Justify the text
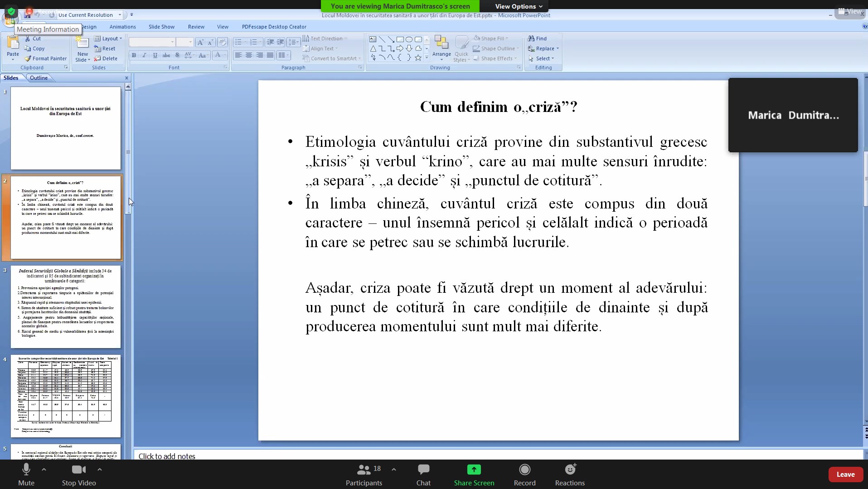This screenshot has height=489, width=868. pos(270,55)
